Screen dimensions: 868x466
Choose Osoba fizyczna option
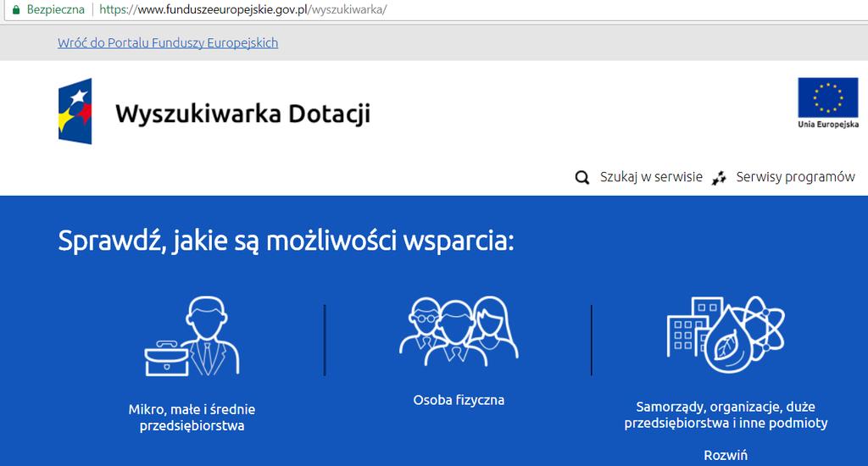(459, 400)
